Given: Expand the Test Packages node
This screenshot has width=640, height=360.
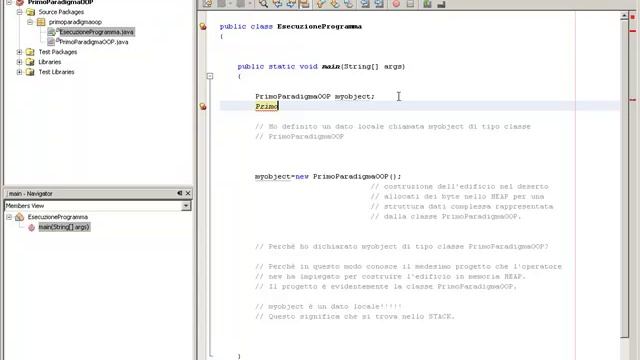Looking at the screenshot, I should 19,52.
